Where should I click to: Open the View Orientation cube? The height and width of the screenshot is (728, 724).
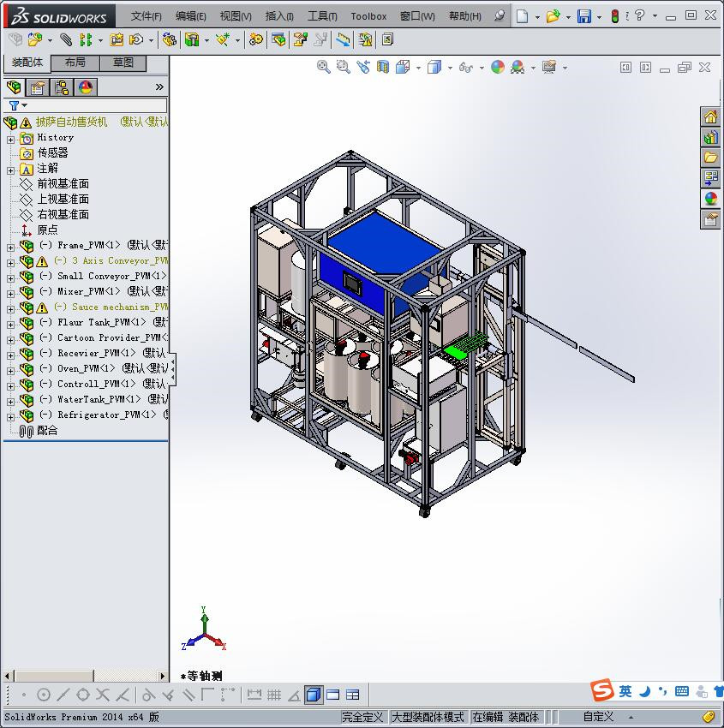coord(403,68)
